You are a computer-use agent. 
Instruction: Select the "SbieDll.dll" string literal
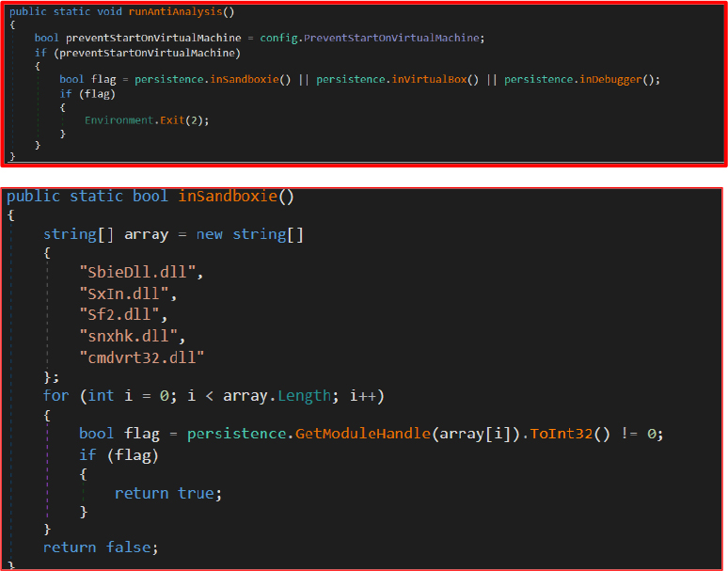[x=137, y=272]
